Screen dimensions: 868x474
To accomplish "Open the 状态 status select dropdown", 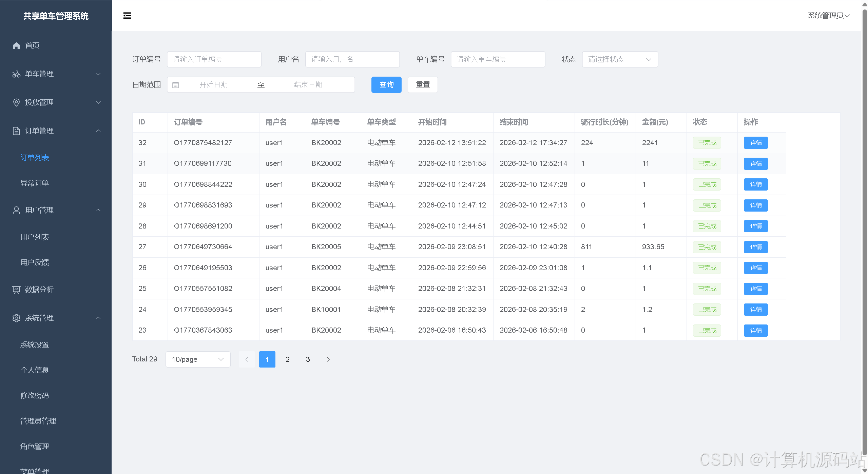I will tap(620, 59).
